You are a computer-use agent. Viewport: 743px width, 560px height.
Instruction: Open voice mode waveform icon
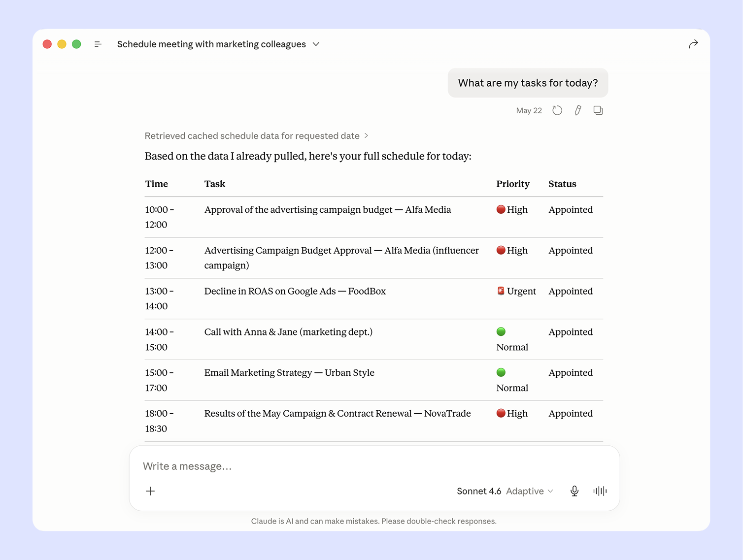[x=600, y=491]
